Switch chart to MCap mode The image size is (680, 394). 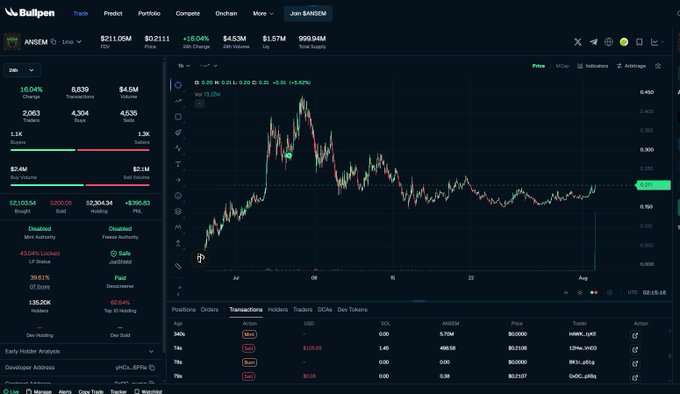[562, 66]
